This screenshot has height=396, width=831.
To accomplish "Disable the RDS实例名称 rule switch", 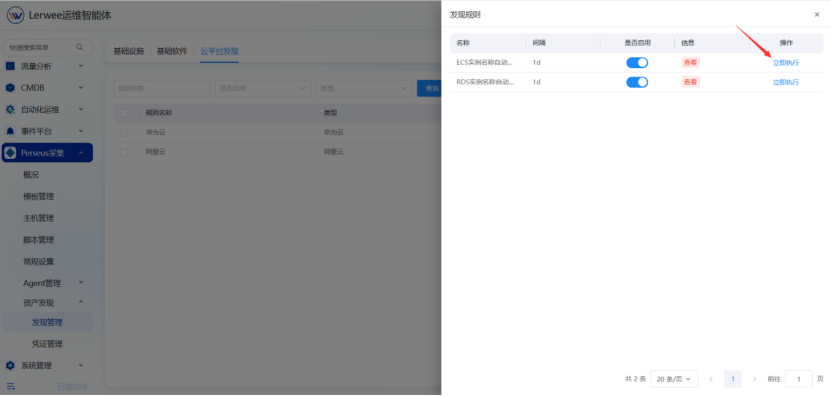I will tap(637, 82).
